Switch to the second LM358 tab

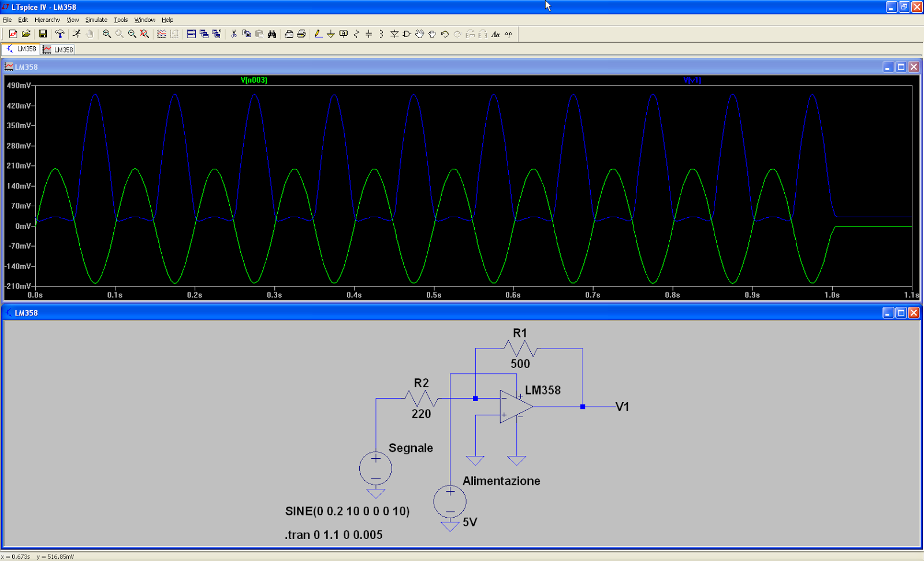click(x=57, y=49)
